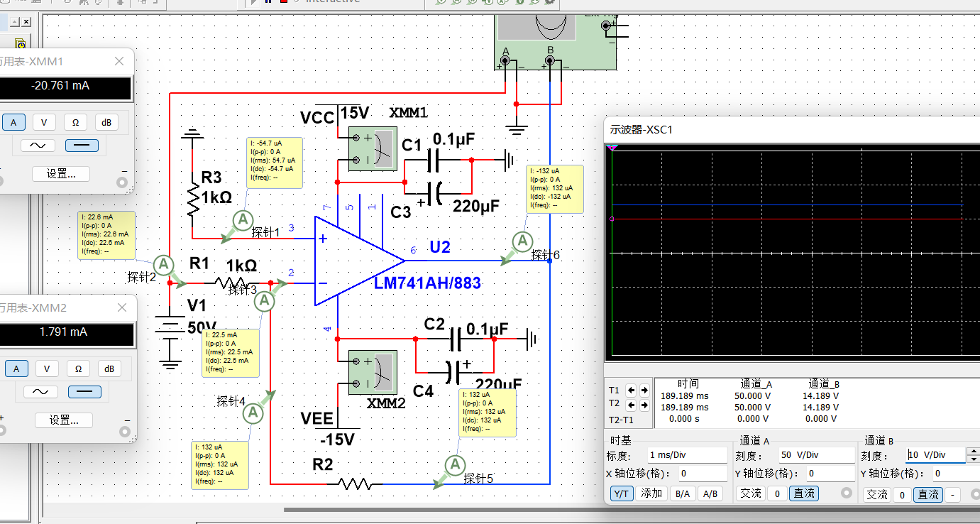Move oscilloscope T1 cursor left
The image size is (980, 524).
[632, 390]
